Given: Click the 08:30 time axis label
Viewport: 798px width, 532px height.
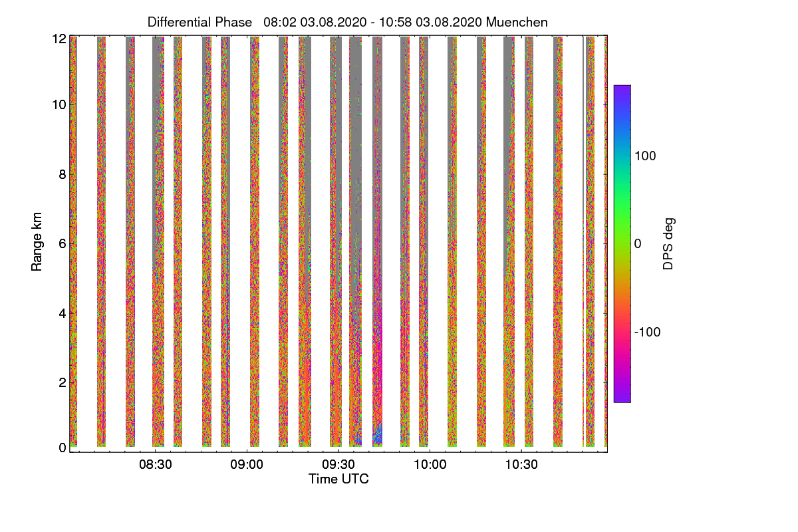Looking at the screenshot, I should tap(156, 465).
